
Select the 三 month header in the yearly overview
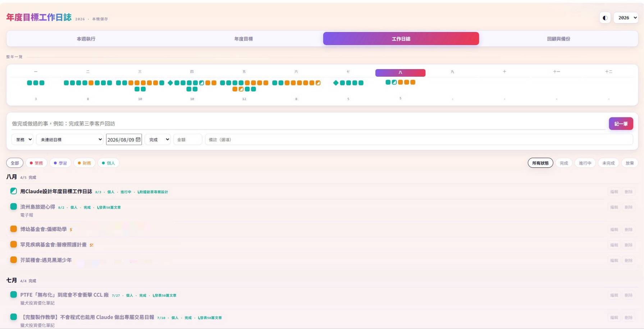pos(140,72)
